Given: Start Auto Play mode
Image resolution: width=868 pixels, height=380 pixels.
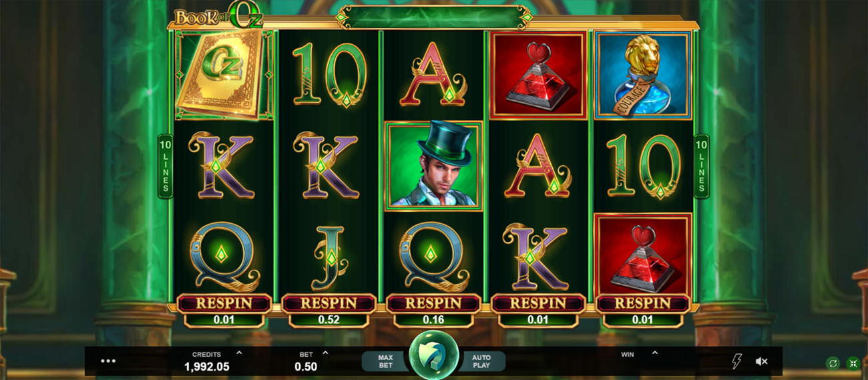Looking at the screenshot, I should tap(481, 361).
